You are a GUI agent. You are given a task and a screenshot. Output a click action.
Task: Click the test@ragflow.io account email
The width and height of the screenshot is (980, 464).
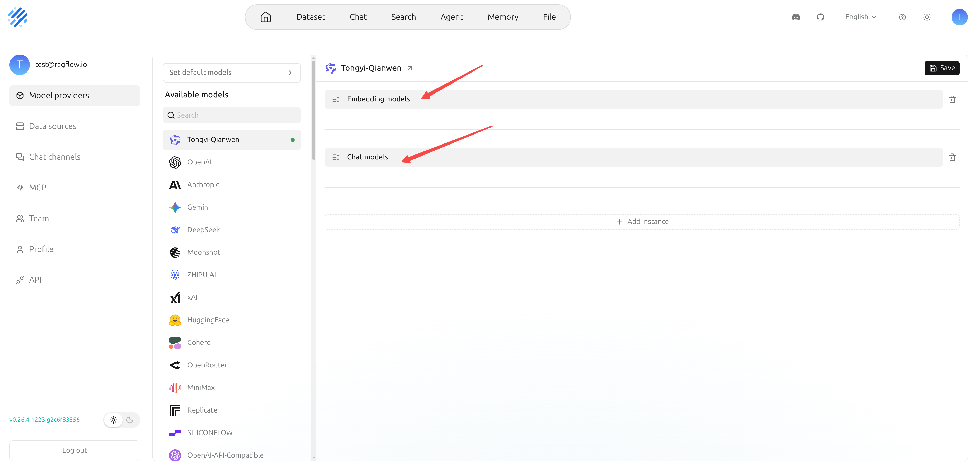pyautogui.click(x=61, y=65)
